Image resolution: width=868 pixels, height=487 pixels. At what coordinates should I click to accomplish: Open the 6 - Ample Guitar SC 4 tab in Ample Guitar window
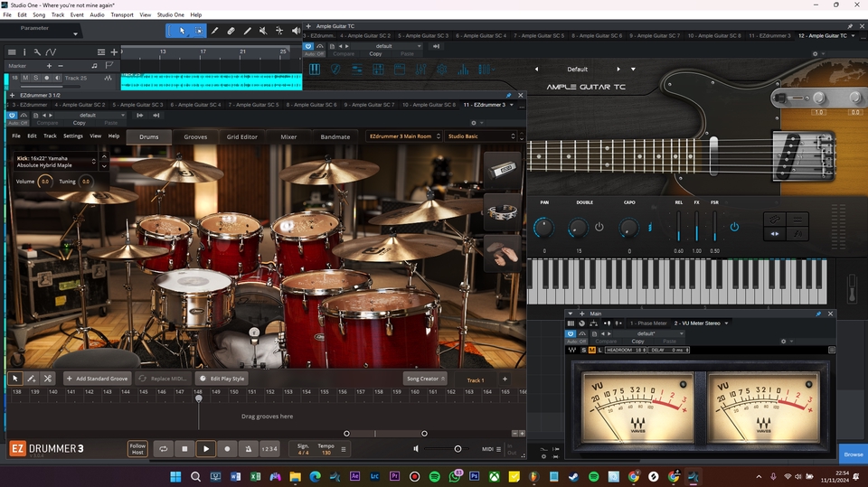pyautogui.click(x=480, y=35)
